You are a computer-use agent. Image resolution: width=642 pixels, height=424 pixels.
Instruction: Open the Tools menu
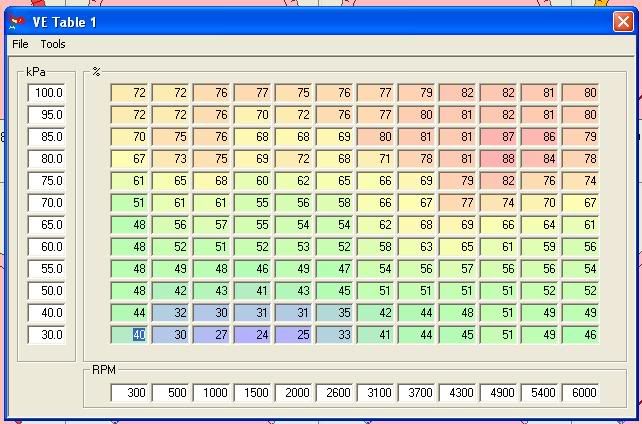[53, 44]
